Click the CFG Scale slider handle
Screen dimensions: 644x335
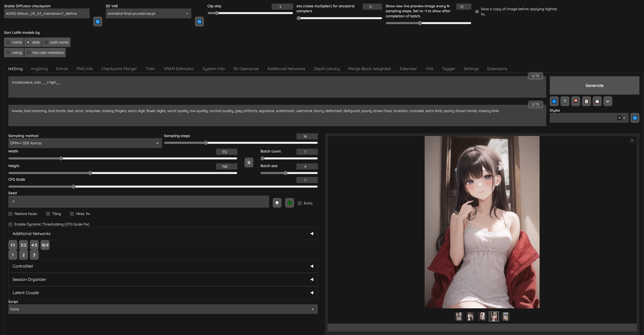(x=74, y=187)
